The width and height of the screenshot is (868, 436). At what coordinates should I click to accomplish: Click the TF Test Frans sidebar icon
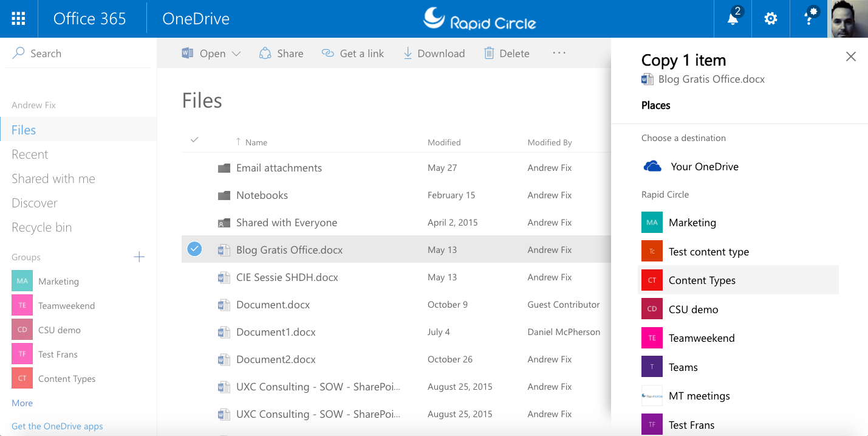click(22, 354)
